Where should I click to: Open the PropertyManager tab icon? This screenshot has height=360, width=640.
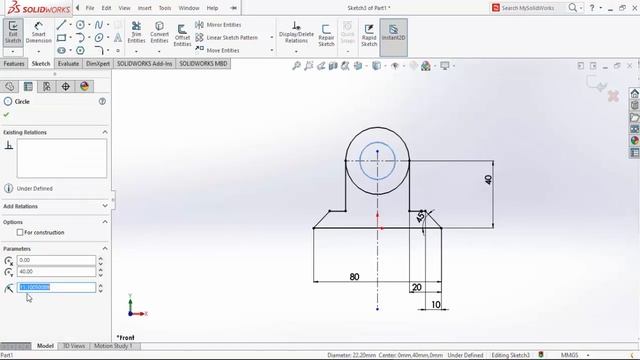[28, 86]
